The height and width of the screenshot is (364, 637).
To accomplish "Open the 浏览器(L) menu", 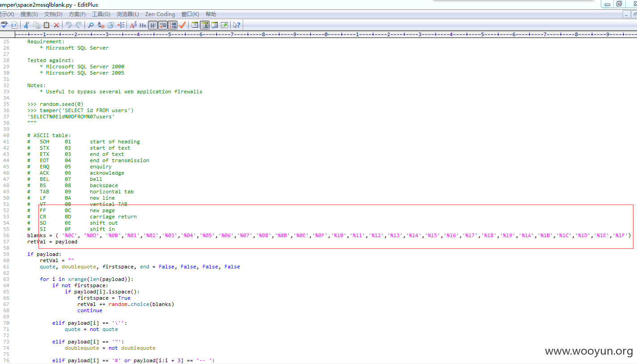I will pos(128,14).
